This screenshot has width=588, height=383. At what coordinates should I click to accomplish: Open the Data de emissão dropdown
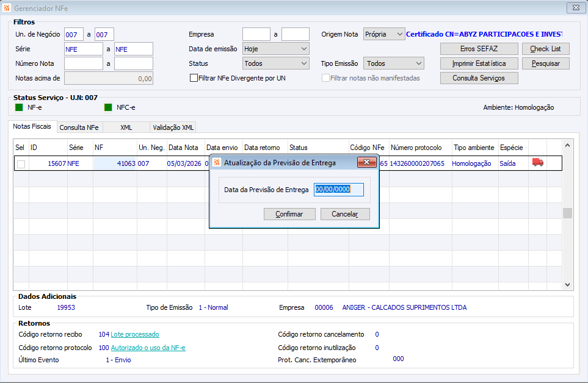[275, 49]
